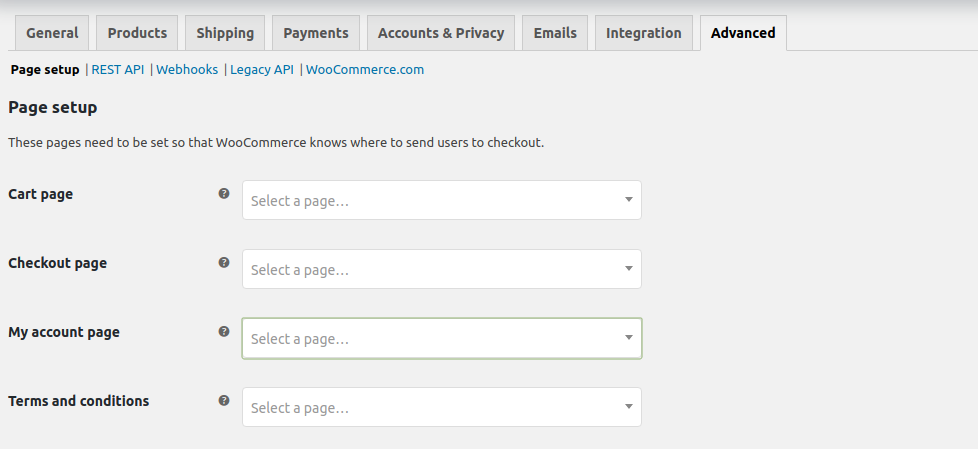The image size is (978, 449).
Task: Expand the My account page selector
Action: 441,338
